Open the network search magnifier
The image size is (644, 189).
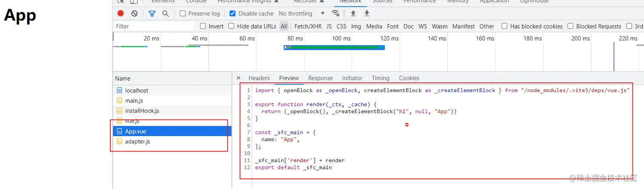tap(166, 14)
